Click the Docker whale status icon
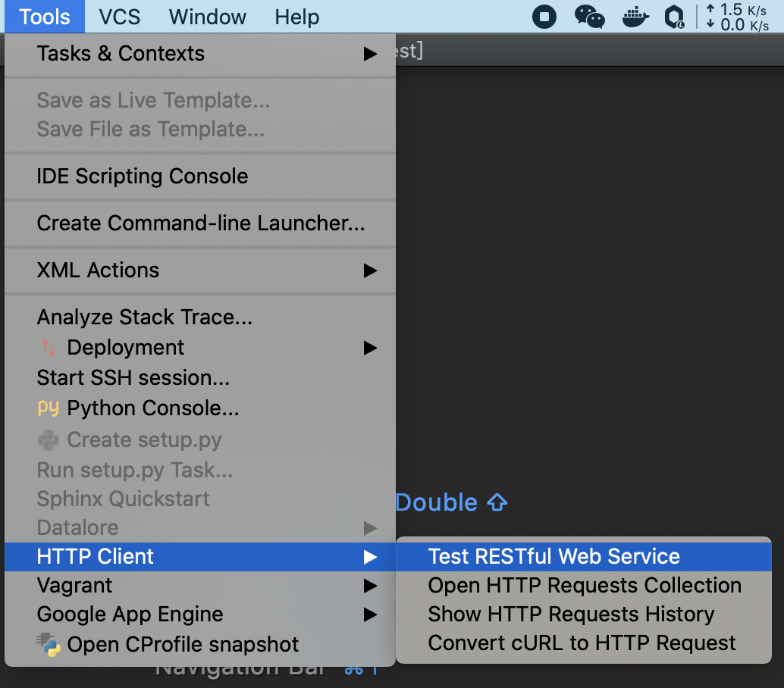The image size is (784, 688). coord(635,17)
